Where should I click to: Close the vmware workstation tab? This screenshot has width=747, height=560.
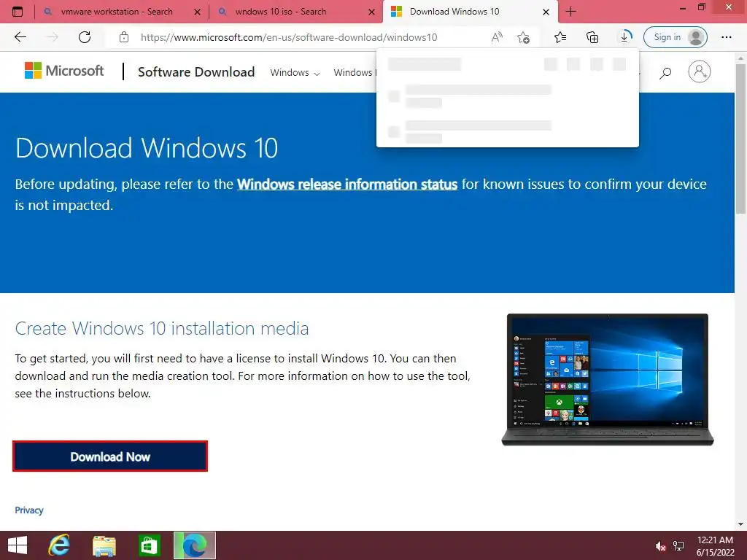197,12
